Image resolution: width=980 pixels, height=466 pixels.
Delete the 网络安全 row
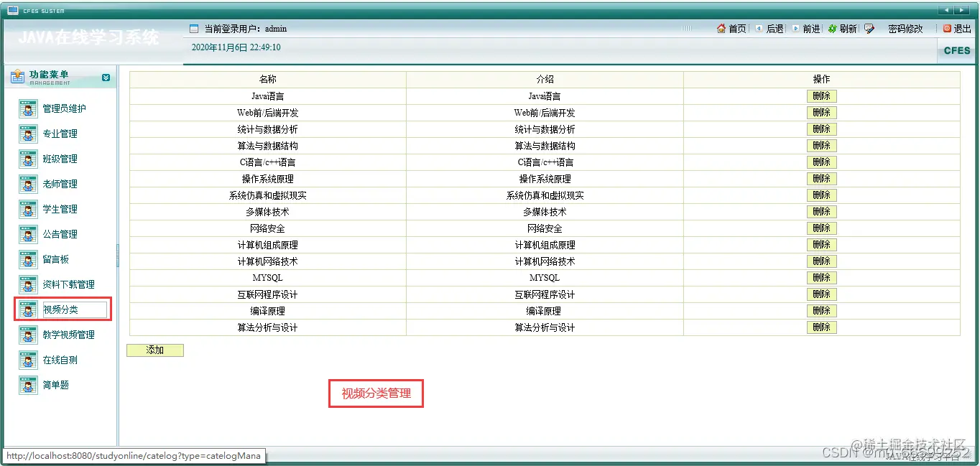[x=821, y=228]
